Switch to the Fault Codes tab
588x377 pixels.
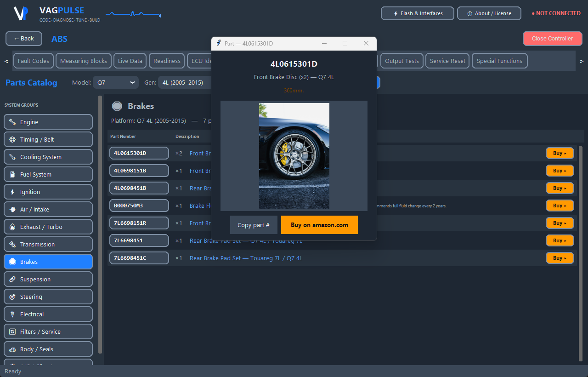[34, 61]
